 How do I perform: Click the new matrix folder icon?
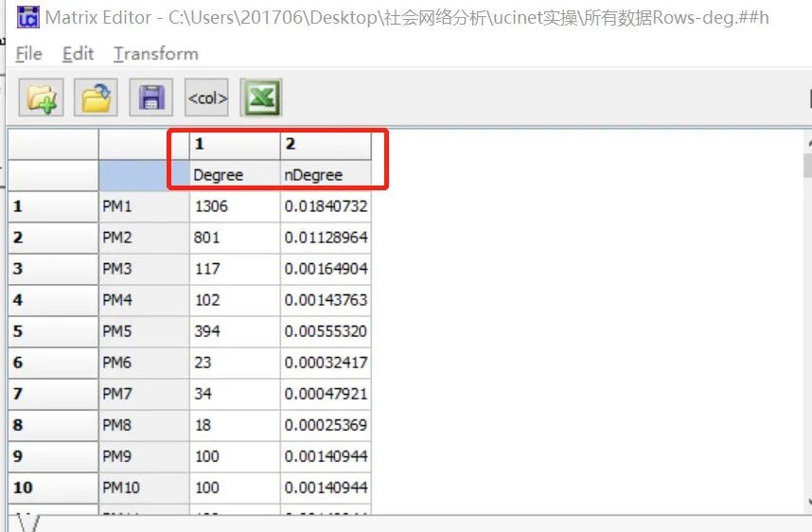(42, 98)
